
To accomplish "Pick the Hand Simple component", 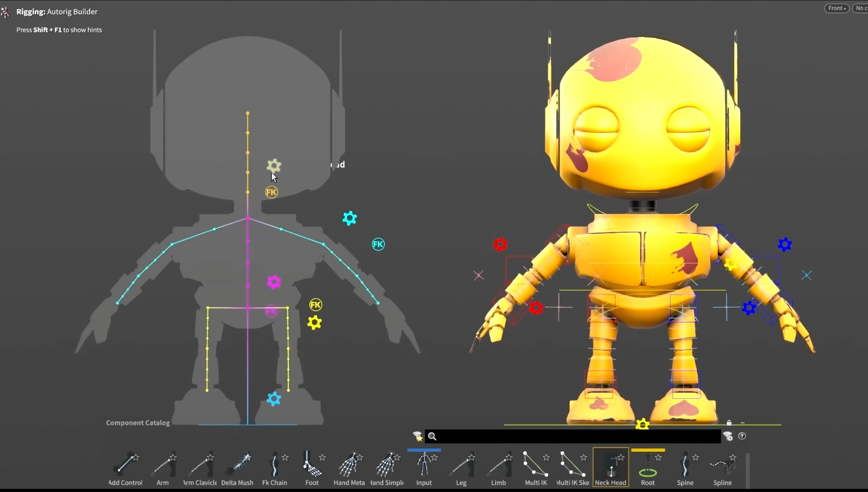I will tap(387, 469).
